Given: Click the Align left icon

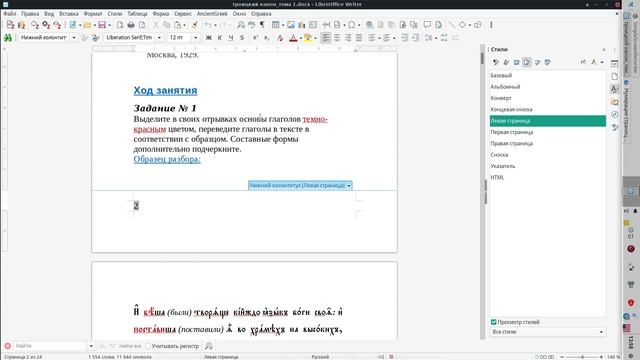Looking at the screenshot, I should [326, 38].
